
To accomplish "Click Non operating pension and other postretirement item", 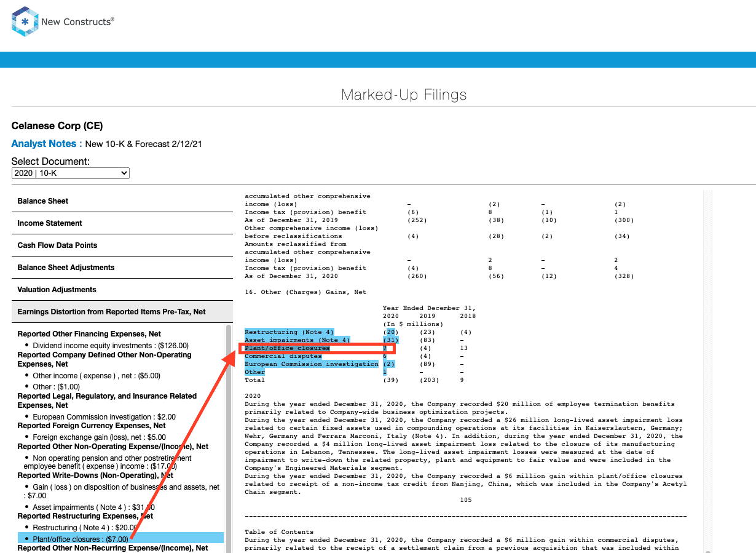I will click(x=108, y=462).
